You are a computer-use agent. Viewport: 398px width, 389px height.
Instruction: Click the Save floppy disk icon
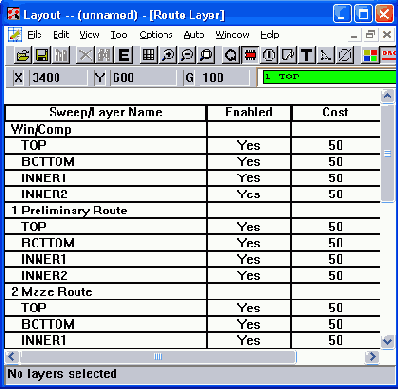point(42,55)
